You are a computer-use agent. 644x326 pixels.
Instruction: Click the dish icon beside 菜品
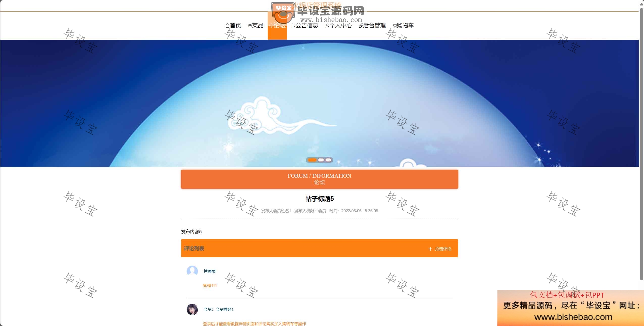tap(250, 26)
